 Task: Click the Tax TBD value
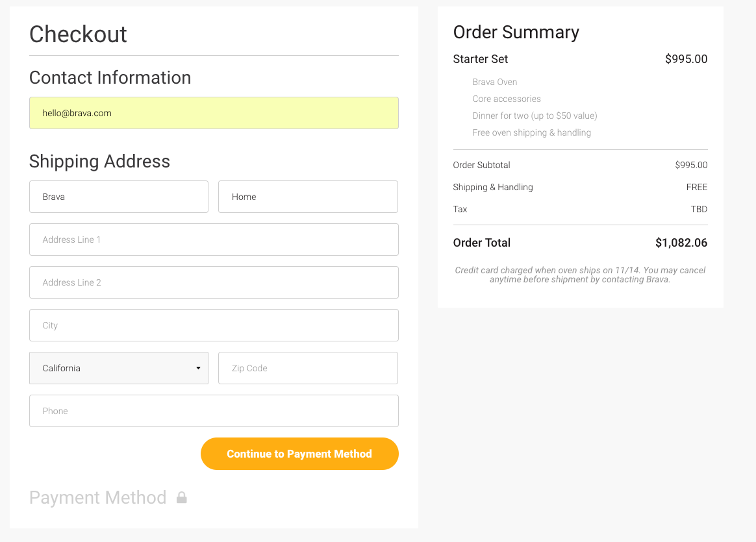tap(699, 209)
